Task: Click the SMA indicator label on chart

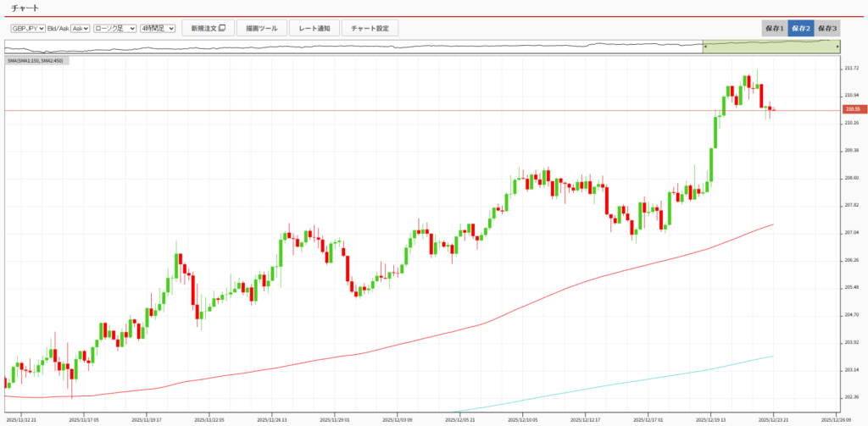Action: click(x=36, y=61)
